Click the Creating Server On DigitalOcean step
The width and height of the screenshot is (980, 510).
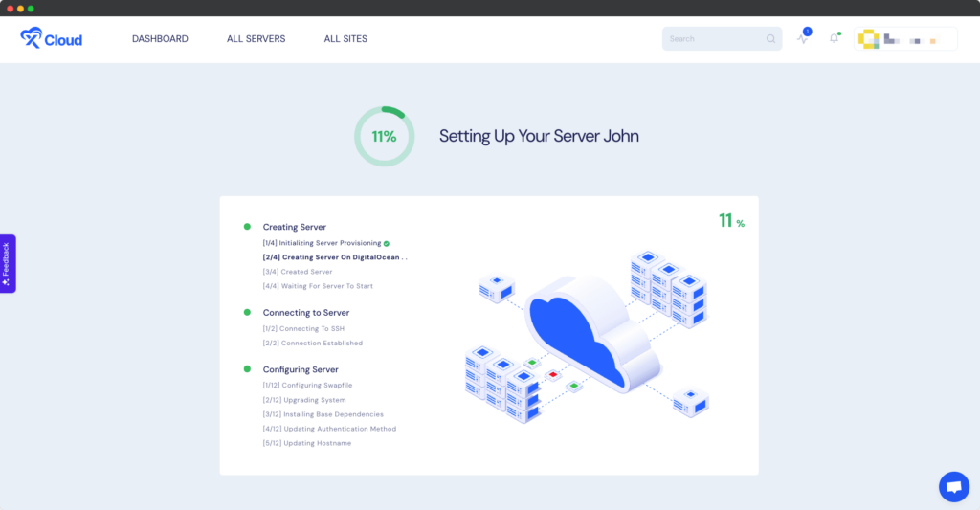[335, 257]
